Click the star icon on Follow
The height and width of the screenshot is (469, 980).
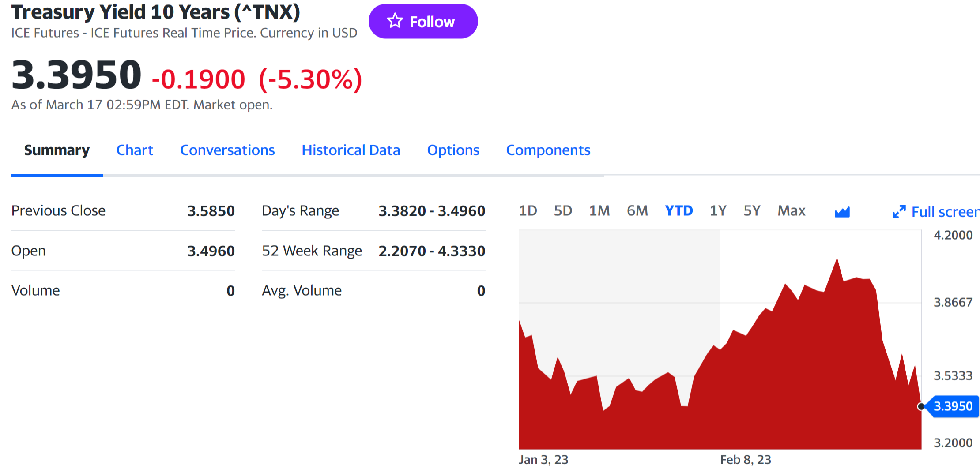(x=395, y=21)
